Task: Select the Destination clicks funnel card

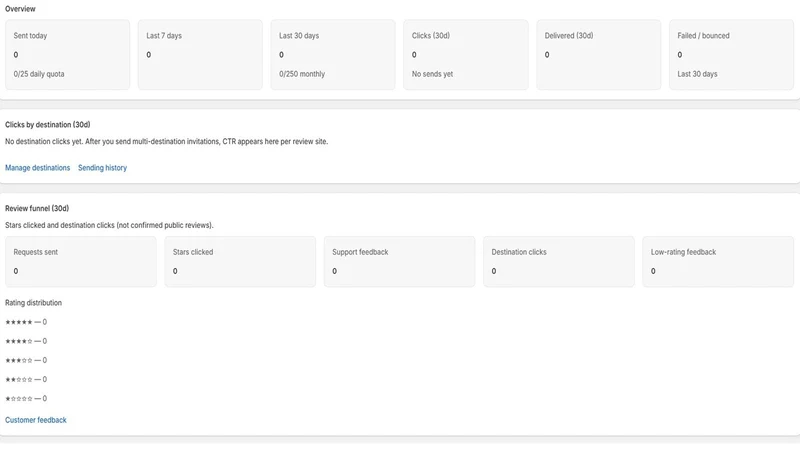Action: (559, 261)
